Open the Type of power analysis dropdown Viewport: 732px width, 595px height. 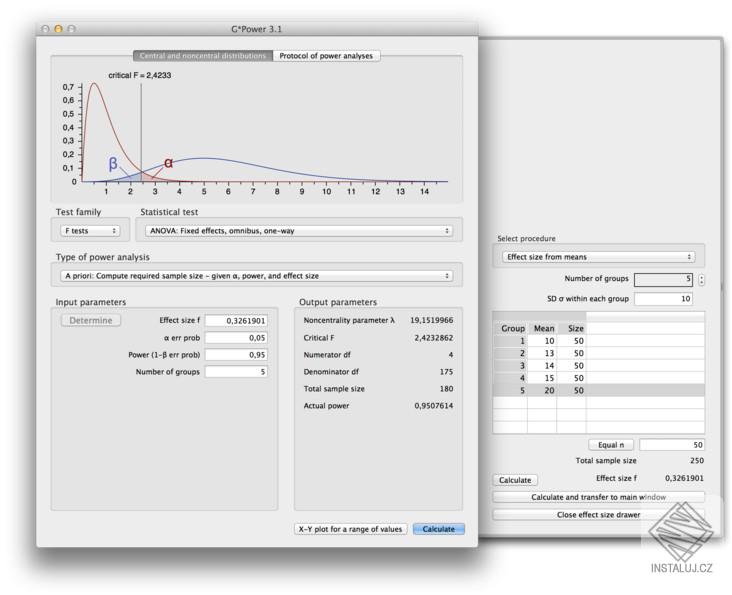256,276
